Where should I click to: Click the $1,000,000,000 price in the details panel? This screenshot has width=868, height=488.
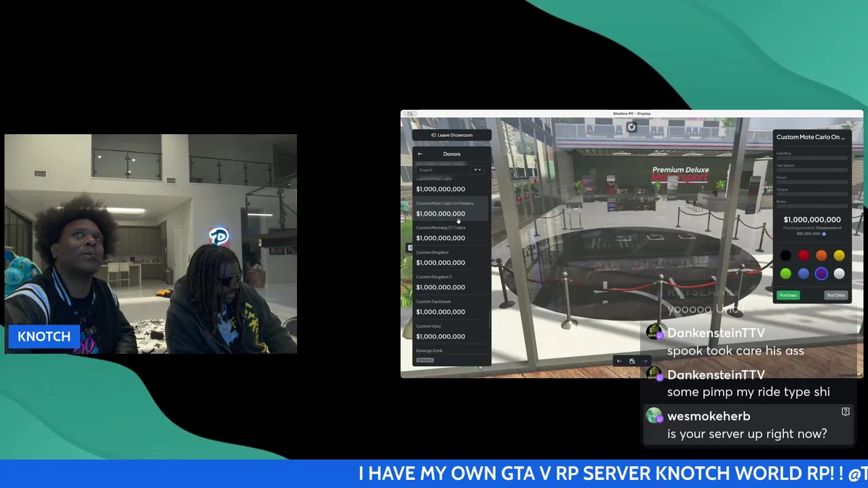point(812,220)
